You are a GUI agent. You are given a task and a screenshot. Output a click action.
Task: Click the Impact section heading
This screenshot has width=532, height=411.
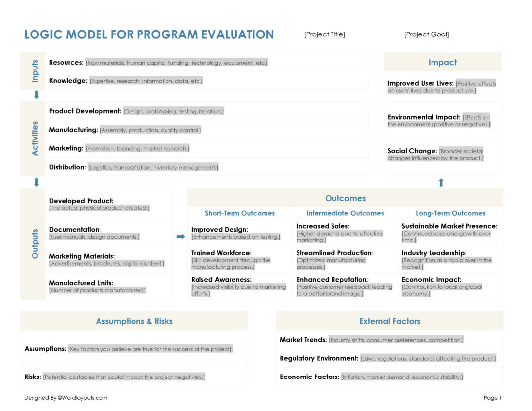click(442, 63)
